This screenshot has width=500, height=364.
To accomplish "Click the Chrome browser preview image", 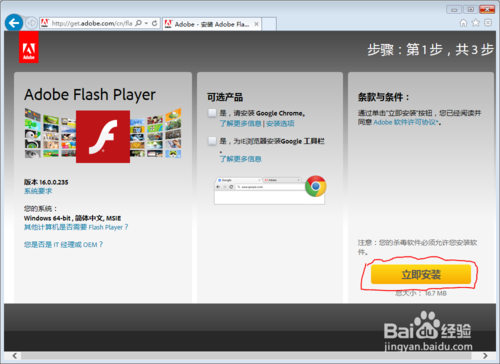I will pyautogui.click(x=269, y=191).
